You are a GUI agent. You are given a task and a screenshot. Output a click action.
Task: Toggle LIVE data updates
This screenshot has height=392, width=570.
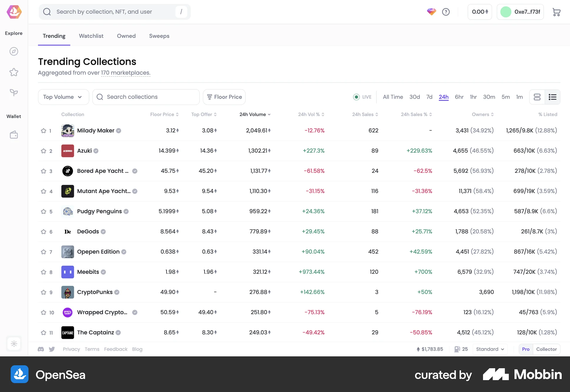pos(362,97)
